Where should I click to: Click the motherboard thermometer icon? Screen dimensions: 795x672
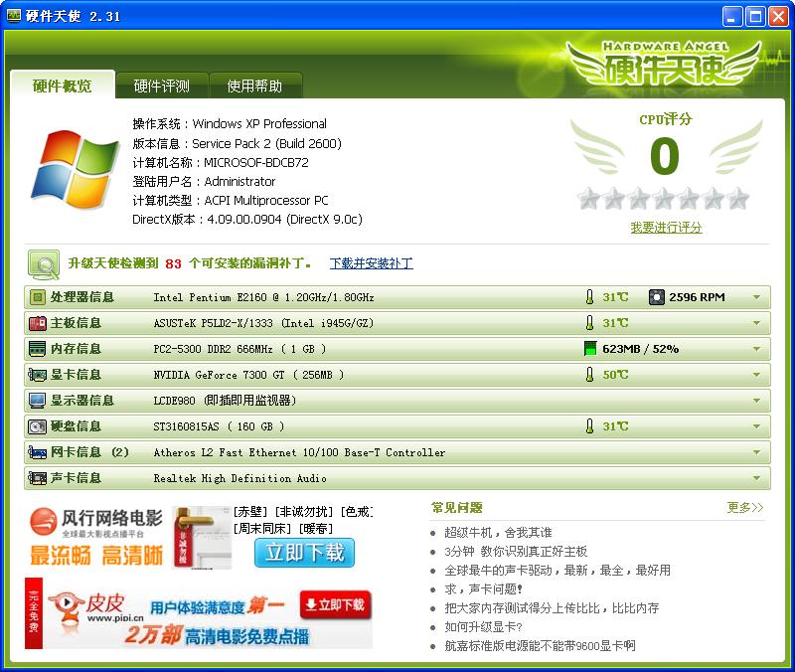(589, 323)
